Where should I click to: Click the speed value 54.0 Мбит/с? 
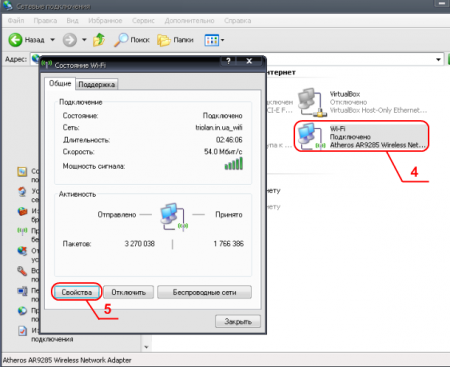pyautogui.click(x=223, y=152)
